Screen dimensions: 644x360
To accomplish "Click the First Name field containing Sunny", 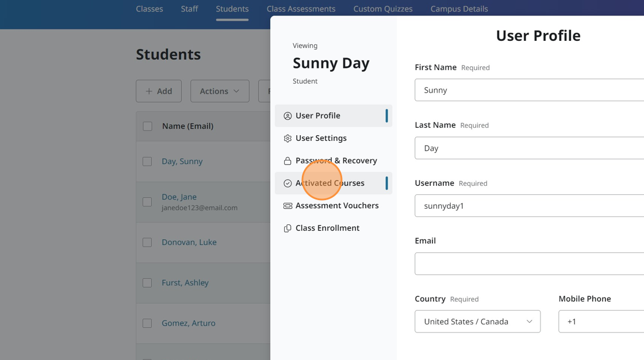I will [530, 90].
